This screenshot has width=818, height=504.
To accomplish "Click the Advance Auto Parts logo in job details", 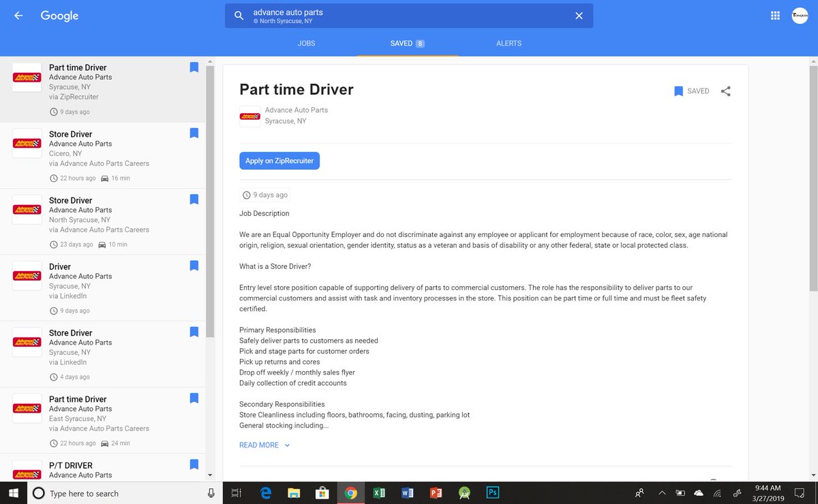I will (249, 116).
